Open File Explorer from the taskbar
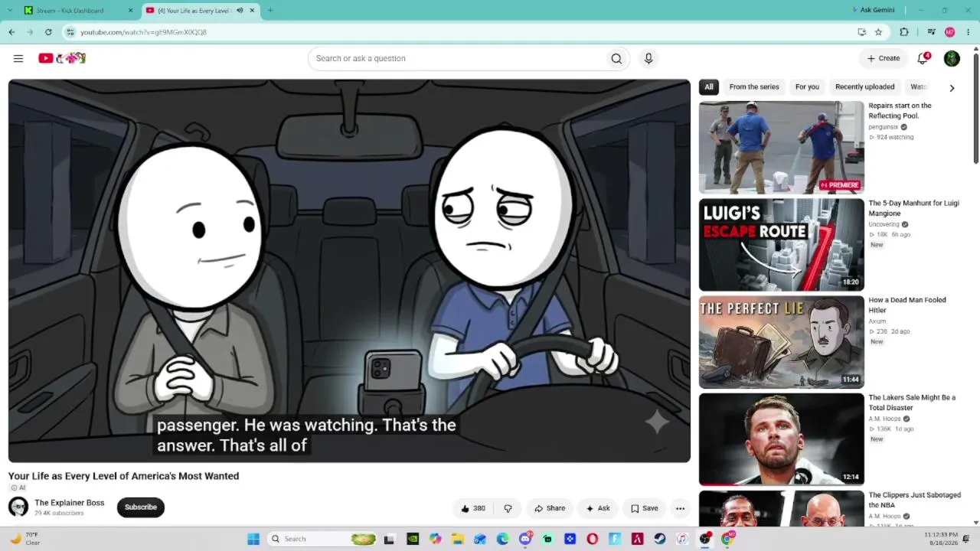The image size is (980, 551). [x=458, y=539]
